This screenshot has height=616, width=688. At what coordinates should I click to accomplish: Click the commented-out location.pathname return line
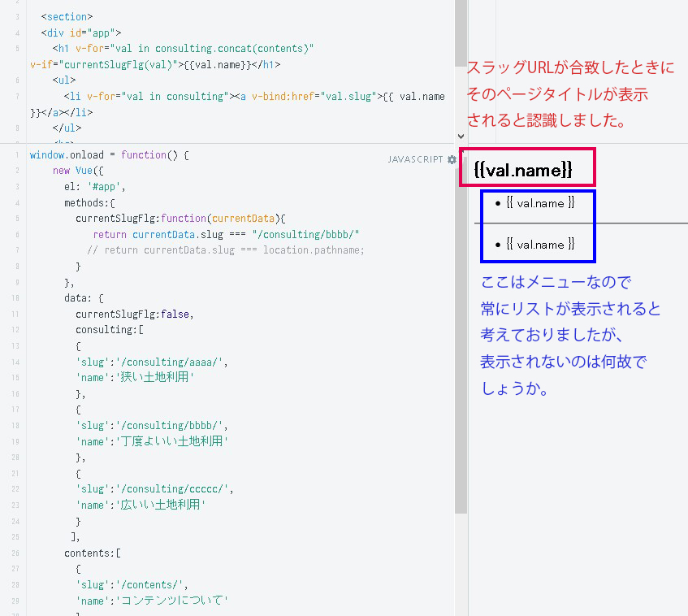pos(225,250)
